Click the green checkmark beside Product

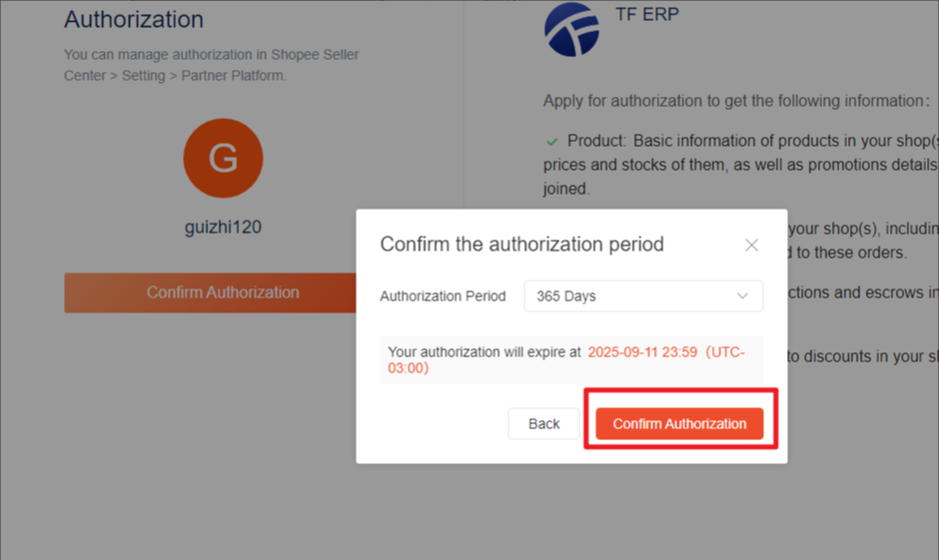[x=552, y=142]
